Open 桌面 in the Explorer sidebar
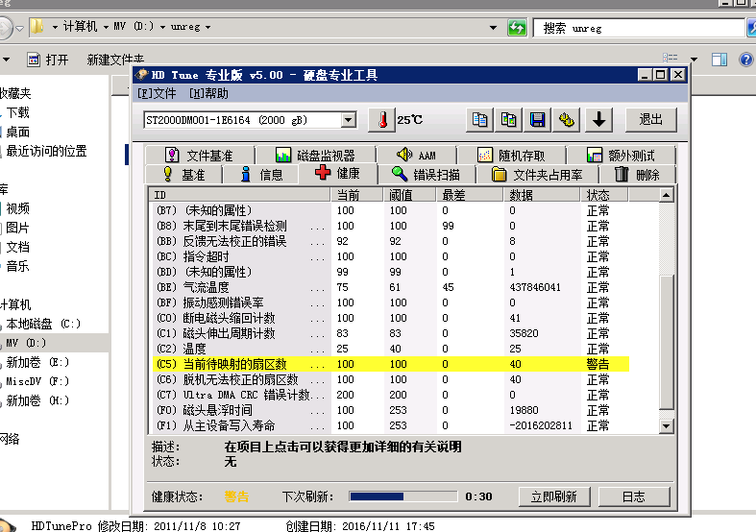756x532 pixels. click(18, 132)
